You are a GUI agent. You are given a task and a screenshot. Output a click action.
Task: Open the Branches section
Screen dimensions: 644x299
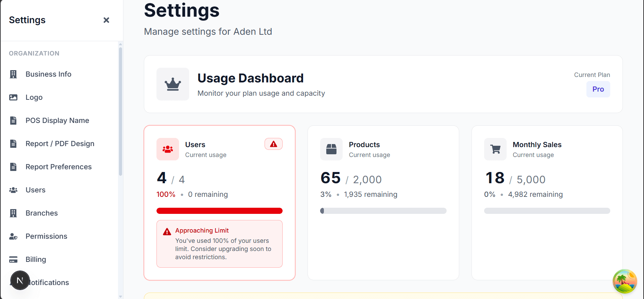pos(42,213)
